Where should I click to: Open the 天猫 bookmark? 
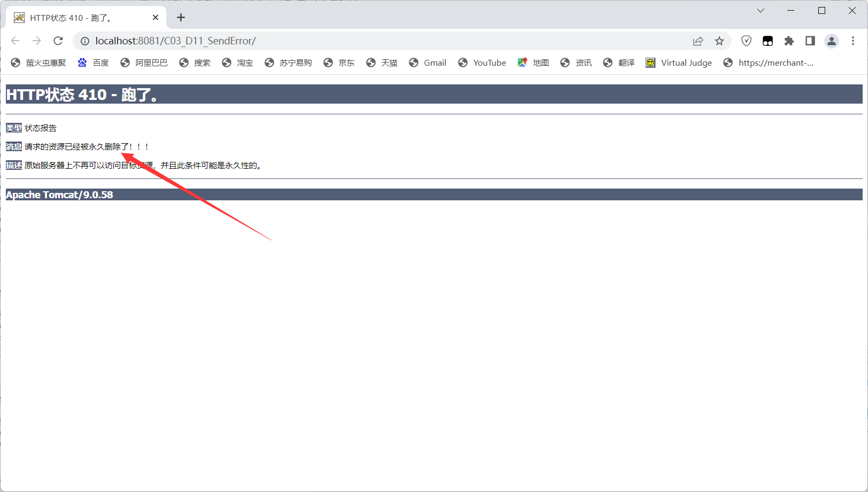click(382, 63)
